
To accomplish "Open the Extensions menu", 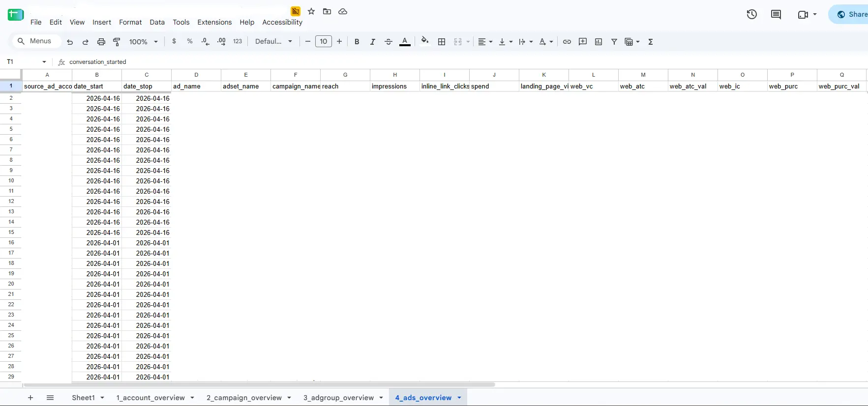I will [x=214, y=22].
